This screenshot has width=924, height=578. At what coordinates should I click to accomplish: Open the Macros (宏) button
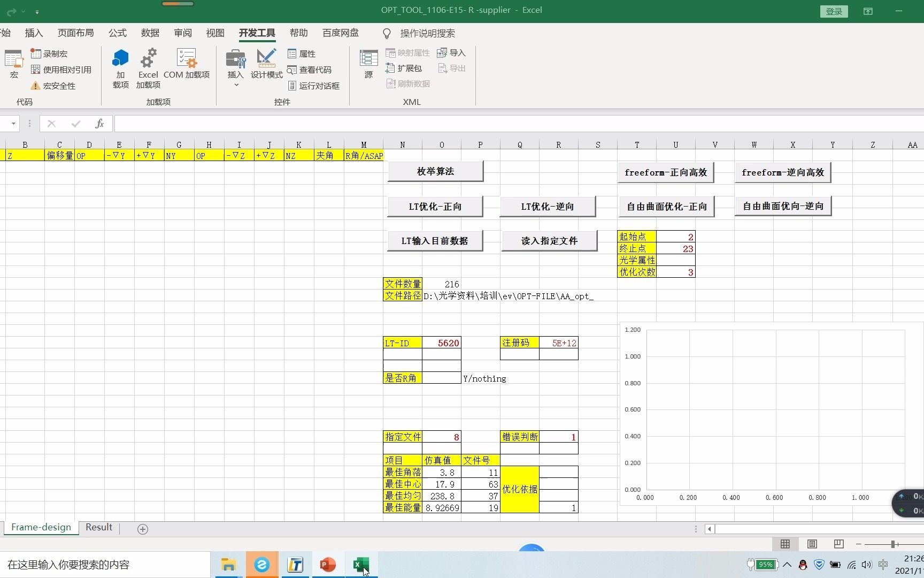point(14,64)
